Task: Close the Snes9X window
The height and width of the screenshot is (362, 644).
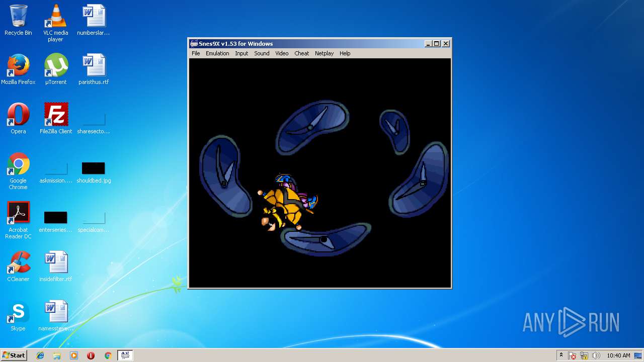Action: 445,44
